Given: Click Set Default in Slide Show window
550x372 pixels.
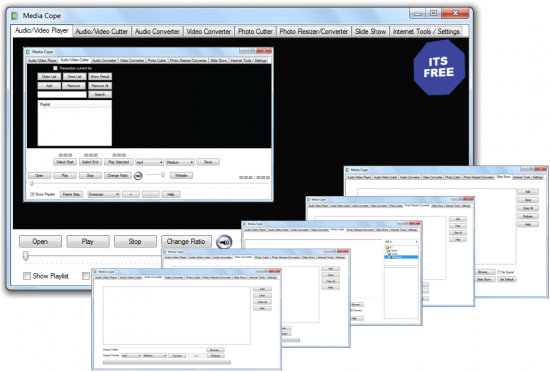Looking at the screenshot, I should [507, 279].
